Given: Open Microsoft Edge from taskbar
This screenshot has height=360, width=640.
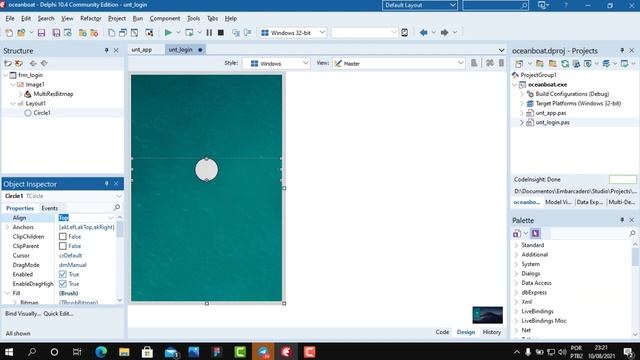Looking at the screenshot, I should 101,352.
